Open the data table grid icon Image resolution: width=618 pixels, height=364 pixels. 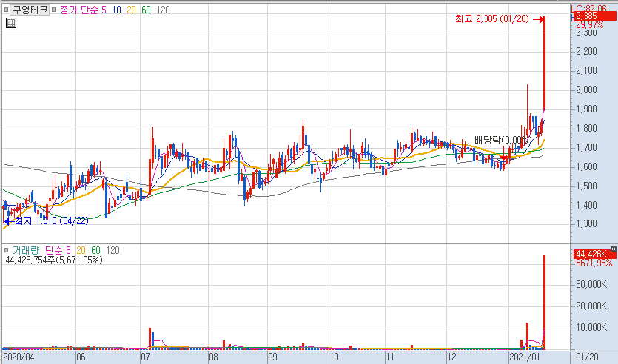click(x=11, y=23)
